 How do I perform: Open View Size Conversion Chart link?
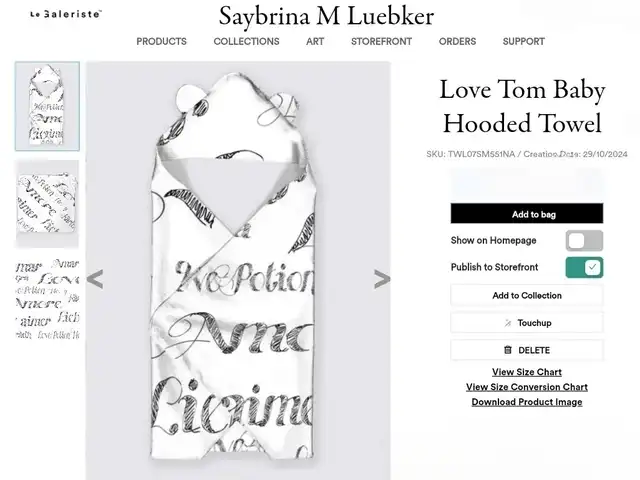pyautogui.click(x=527, y=387)
